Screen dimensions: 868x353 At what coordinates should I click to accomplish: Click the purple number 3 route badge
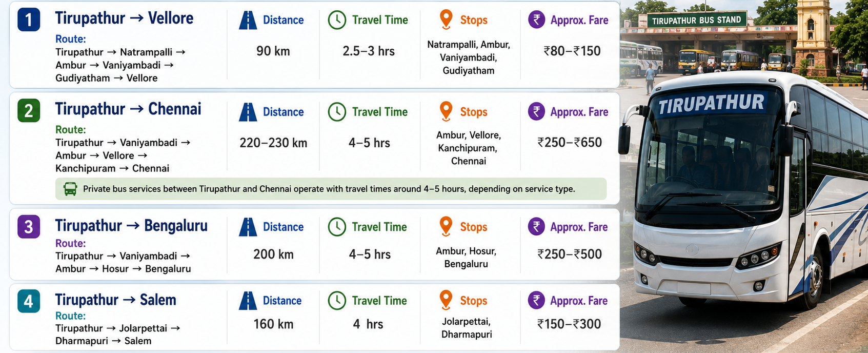point(29,227)
